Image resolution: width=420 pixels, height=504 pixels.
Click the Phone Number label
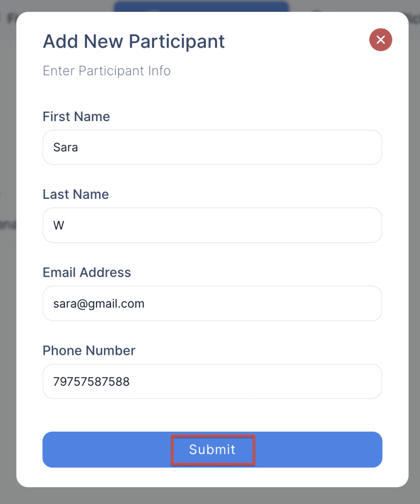click(x=89, y=350)
